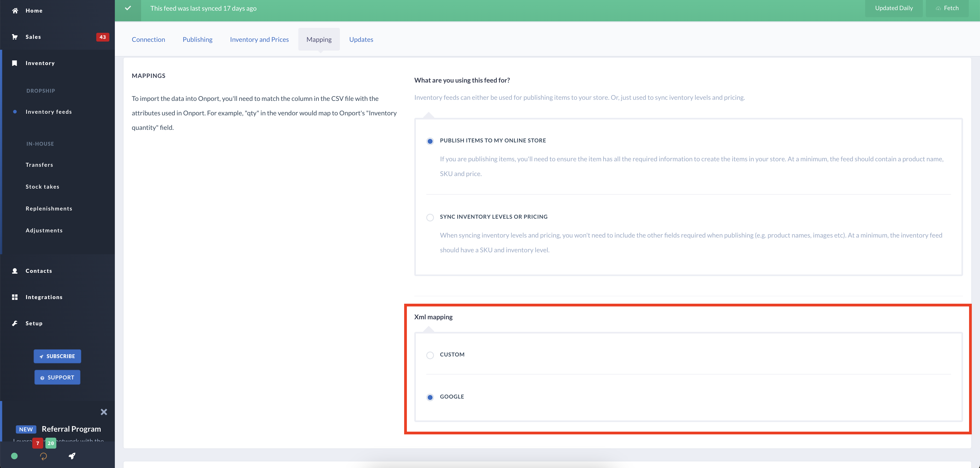980x468 pixels.
Task: Click the NEW badge on referral banner
Action: tap(26, 429)
